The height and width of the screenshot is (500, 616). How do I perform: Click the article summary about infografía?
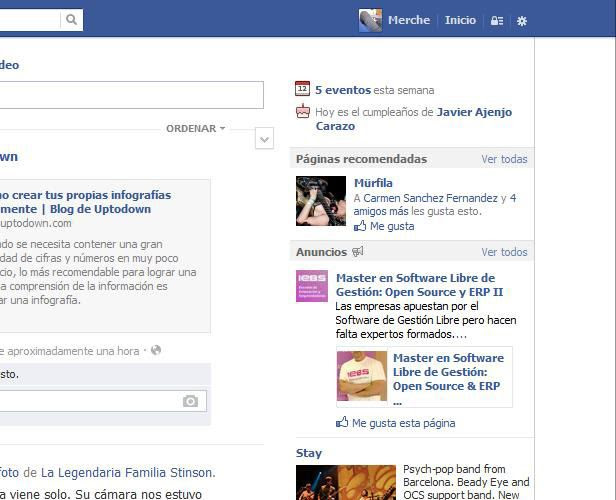(98, 272)
